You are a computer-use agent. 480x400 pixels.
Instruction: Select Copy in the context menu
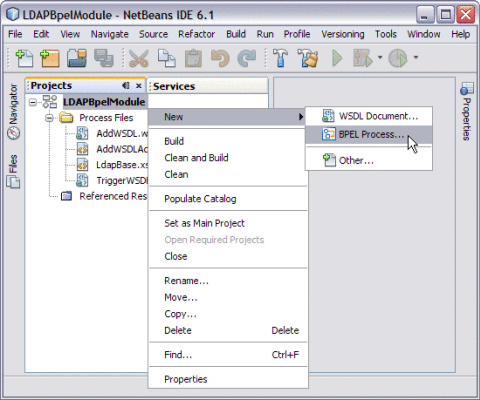pyautogui.click(x=228, y=314)
